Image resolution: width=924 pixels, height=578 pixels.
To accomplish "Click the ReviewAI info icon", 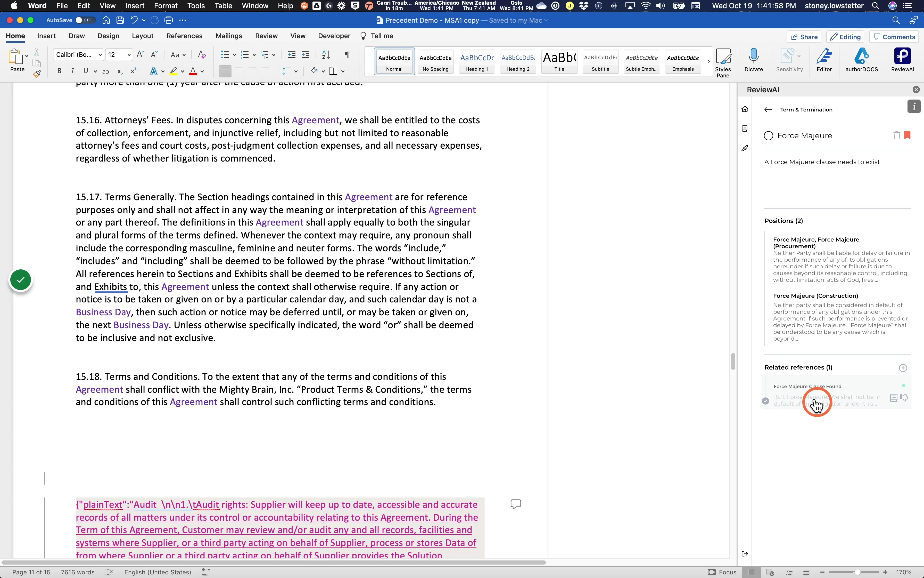I will 914,107.
